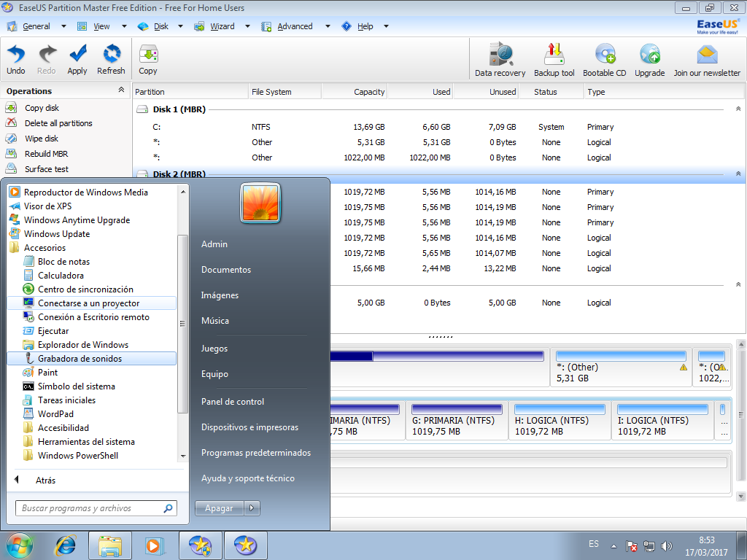Expand the View menu dropdown arrow

(124, 27)
